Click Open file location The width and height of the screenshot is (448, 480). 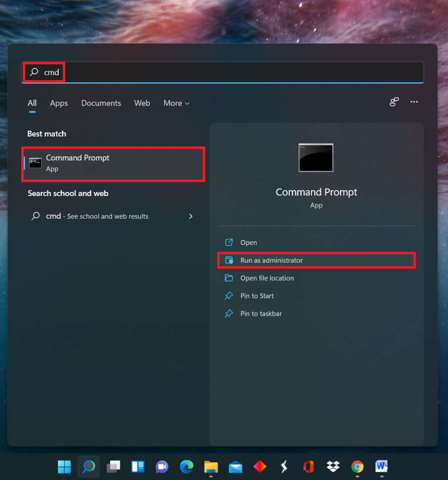[316, 278]
